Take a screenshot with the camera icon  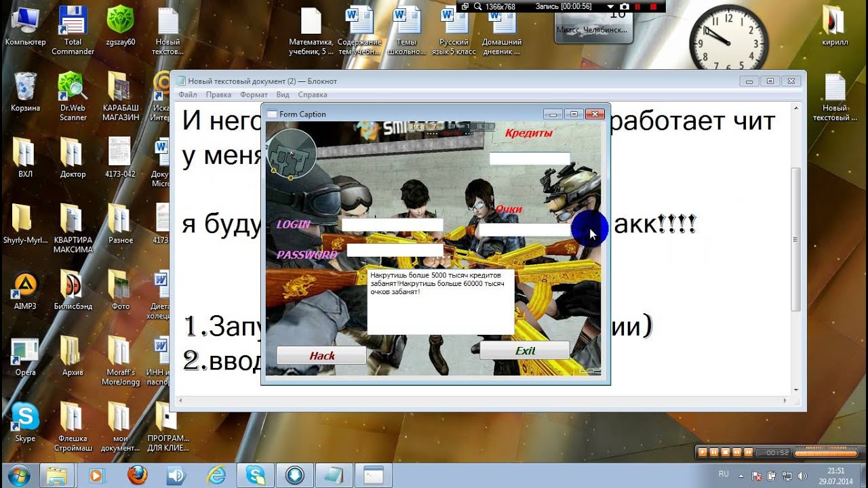pos(624,6)
